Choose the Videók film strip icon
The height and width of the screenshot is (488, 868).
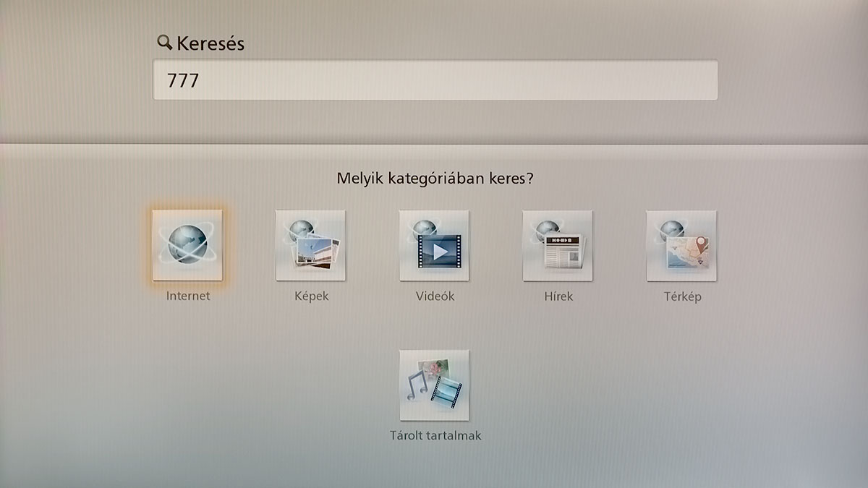click(434, 245)
